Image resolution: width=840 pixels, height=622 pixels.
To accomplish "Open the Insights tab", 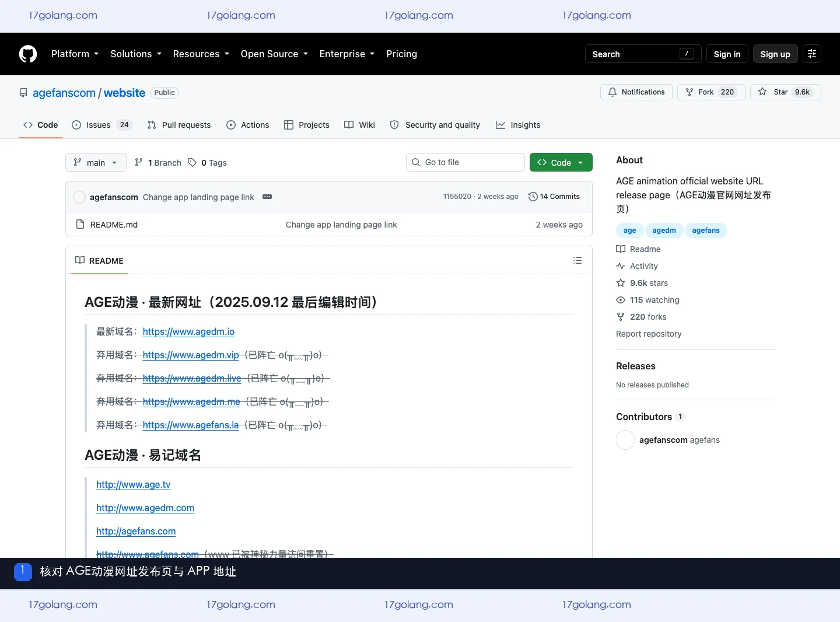I will coord(518,125).
